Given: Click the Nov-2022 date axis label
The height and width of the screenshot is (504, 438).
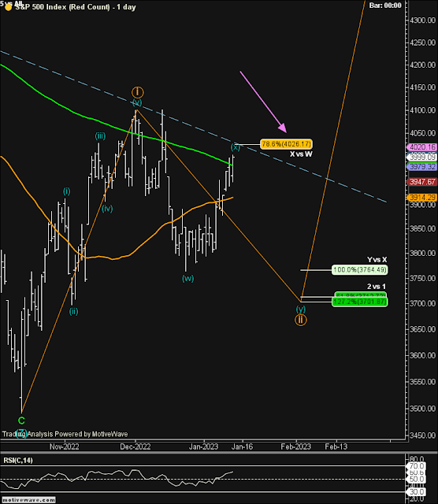Looking at the screenshot, I should coord(65,447).
